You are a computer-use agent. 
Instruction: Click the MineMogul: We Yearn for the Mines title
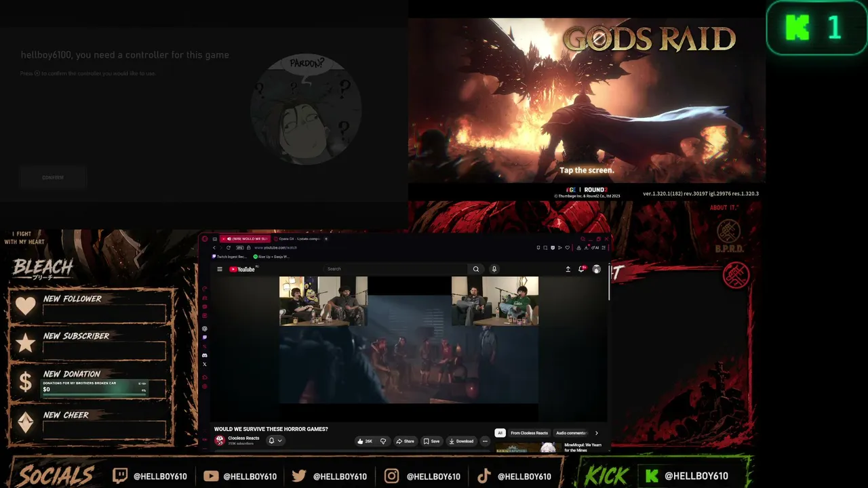(583, 447)
